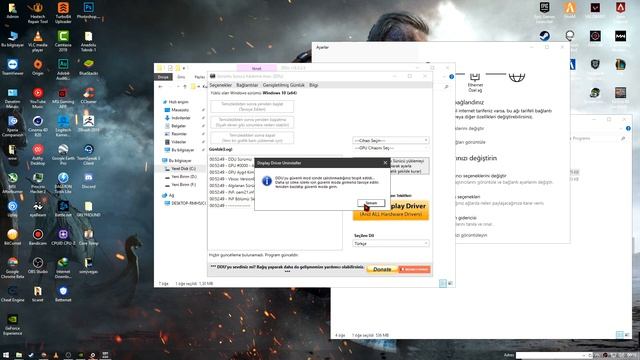Open the Adobe Audition desktop icon

[x=63, y=69]
